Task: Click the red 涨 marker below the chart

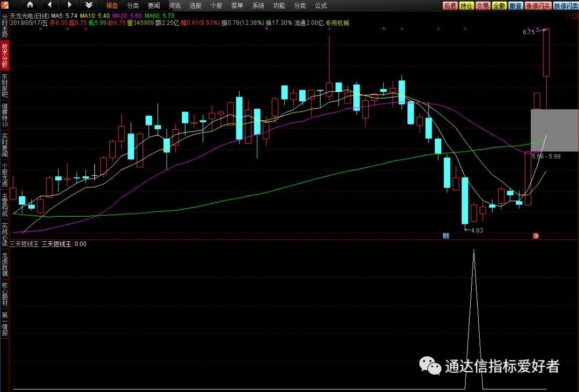Action: coord(535,236)
